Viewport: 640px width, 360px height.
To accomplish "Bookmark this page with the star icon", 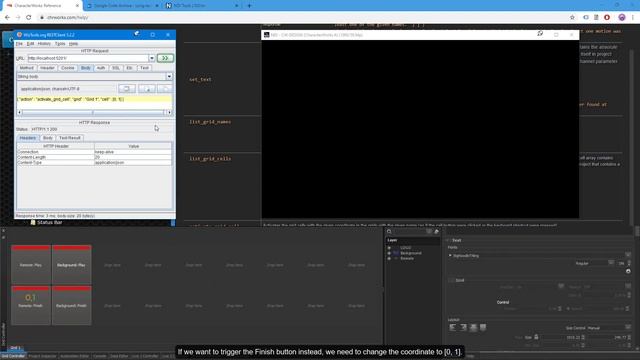I will click(572, 17).
